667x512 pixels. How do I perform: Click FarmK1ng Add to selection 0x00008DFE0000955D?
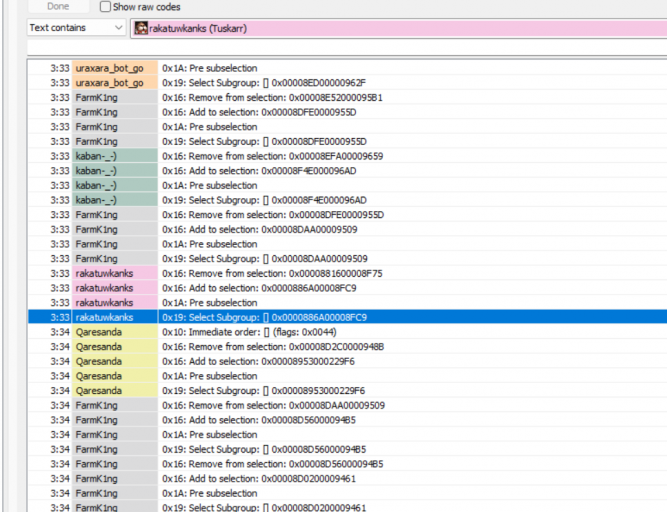click(348, 112)
